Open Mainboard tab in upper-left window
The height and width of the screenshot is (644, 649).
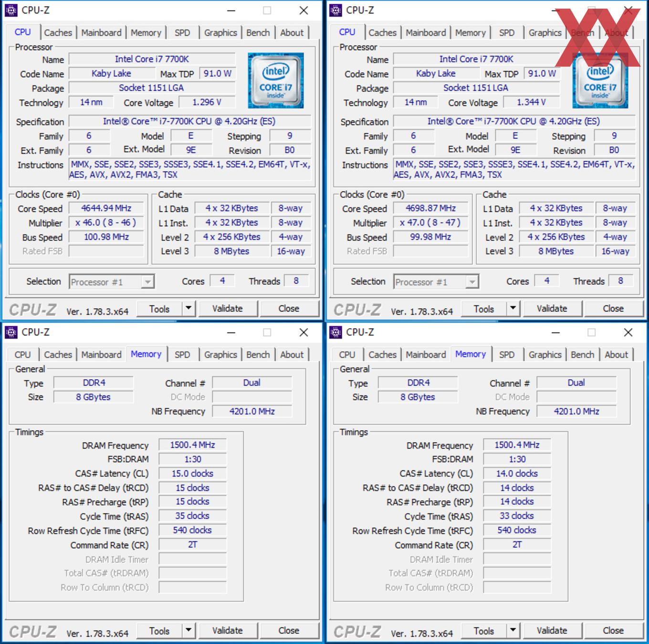pos(101,33)
